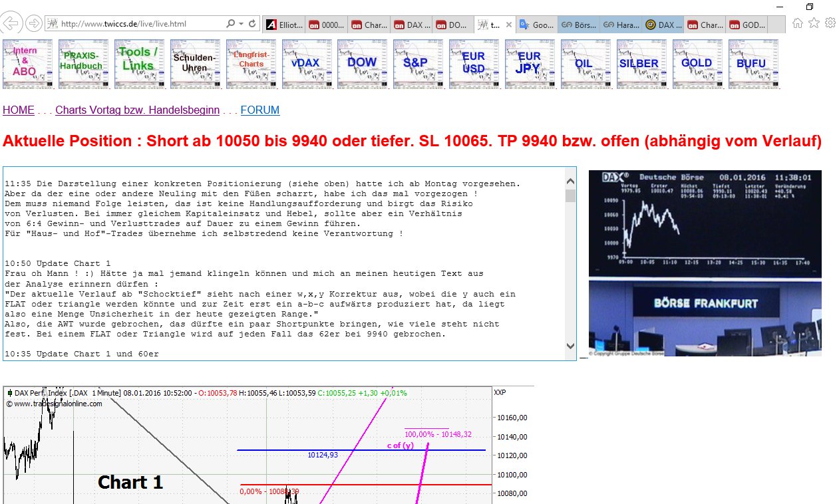Open the EUR USD chart page
The height and width of the screenshot is (504, 837).
(x=472, y=63)
